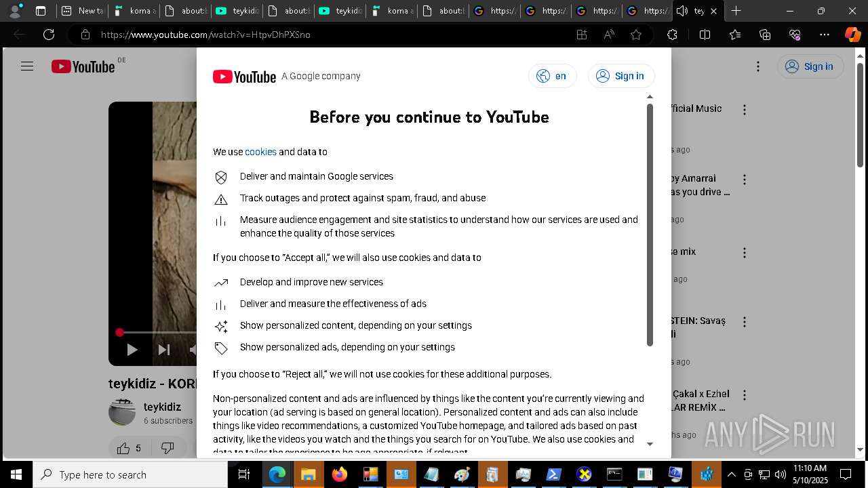
Task: Open system volume tray icon
Action: 781,474
